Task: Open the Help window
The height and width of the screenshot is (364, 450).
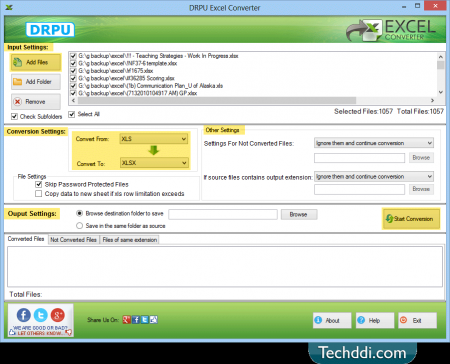Action: coord(375,320)
